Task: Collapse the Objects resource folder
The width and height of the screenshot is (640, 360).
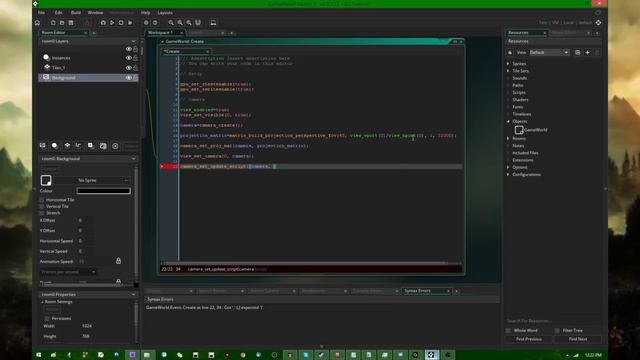Action: point(508,122)
